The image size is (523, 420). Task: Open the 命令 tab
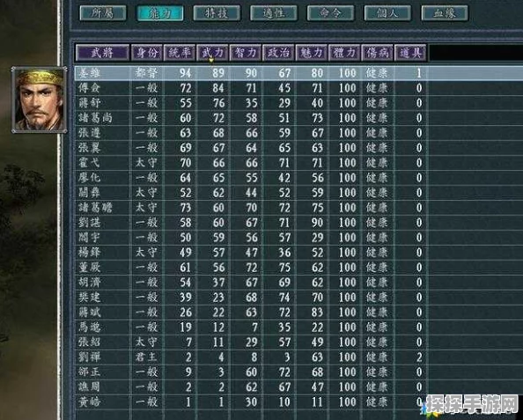tap(330, 13)
